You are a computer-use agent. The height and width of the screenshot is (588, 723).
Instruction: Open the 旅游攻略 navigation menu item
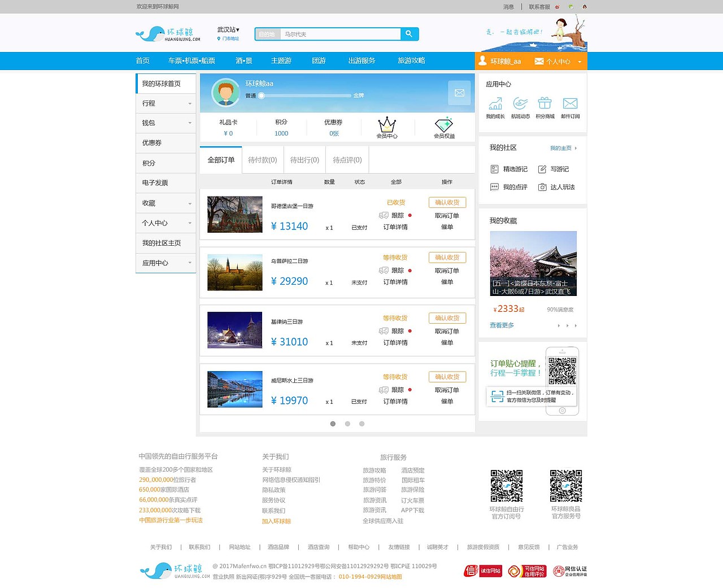tap(411, 60)
